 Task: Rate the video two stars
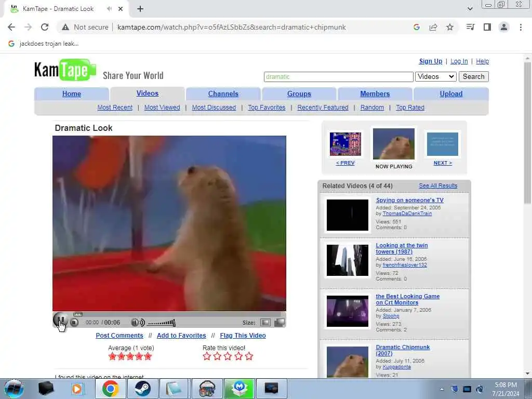coord(217,356)
